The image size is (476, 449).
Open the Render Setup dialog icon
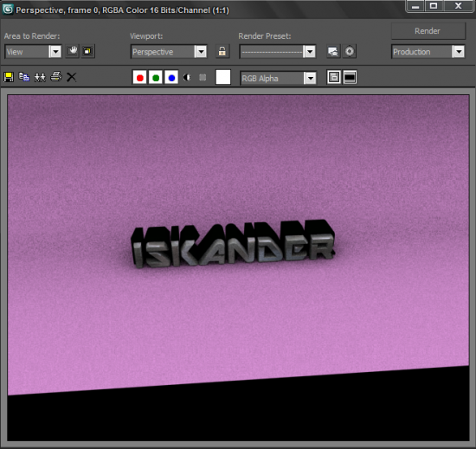[x=333, y=51]
